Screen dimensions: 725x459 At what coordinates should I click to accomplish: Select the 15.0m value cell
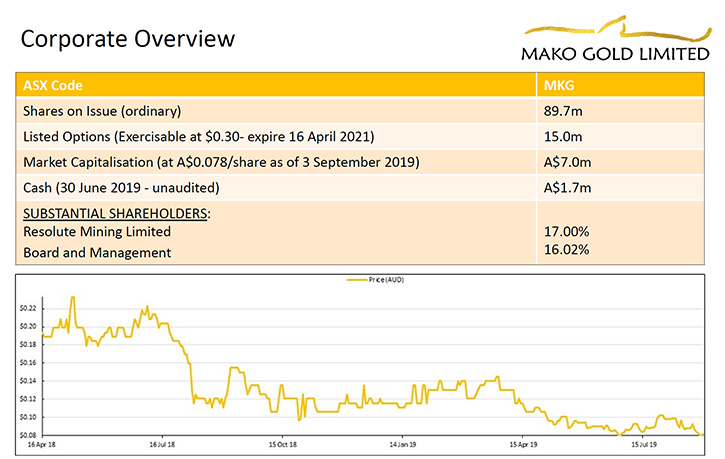(621, 137)
